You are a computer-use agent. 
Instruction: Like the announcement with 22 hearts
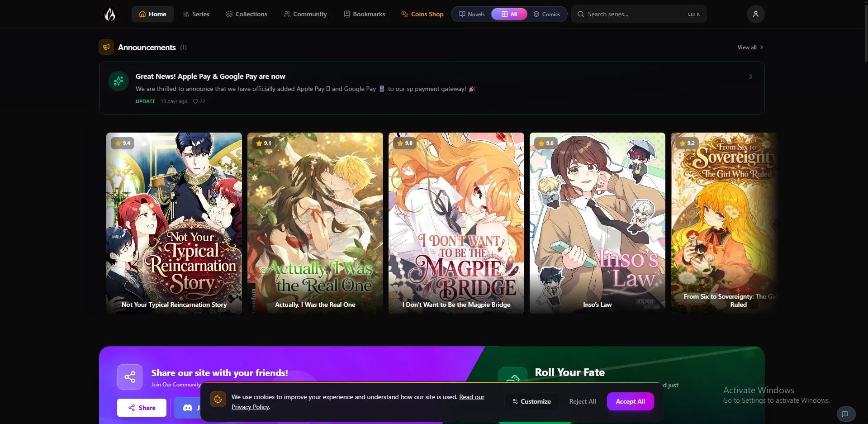(x=199, y=101)
